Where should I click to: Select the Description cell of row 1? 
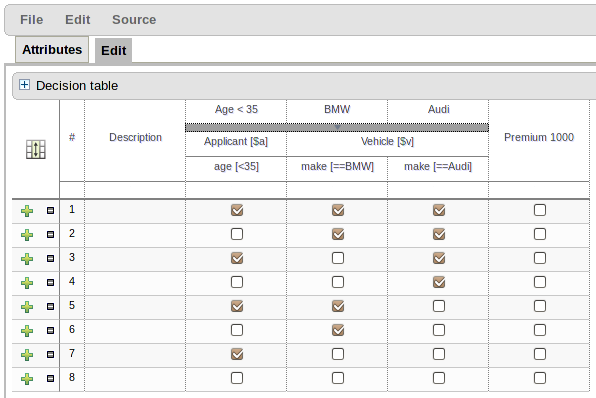tap(135, 211)
